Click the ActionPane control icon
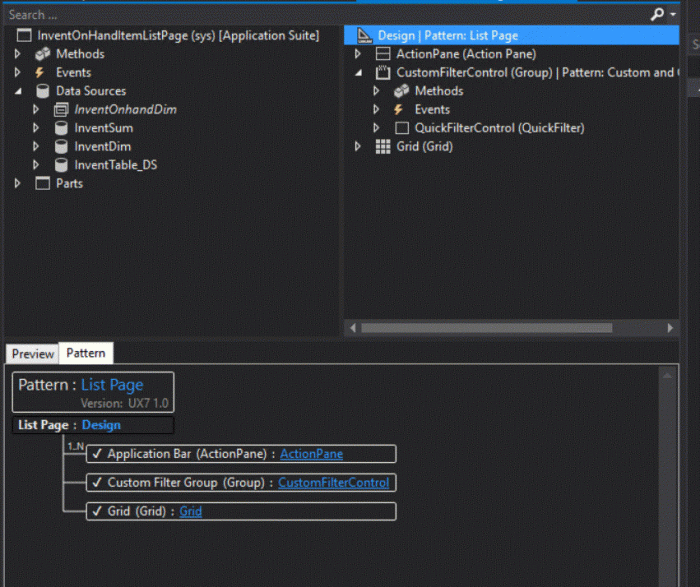Image resolution: width=700 pixels, height=587 pixels. 383,54
